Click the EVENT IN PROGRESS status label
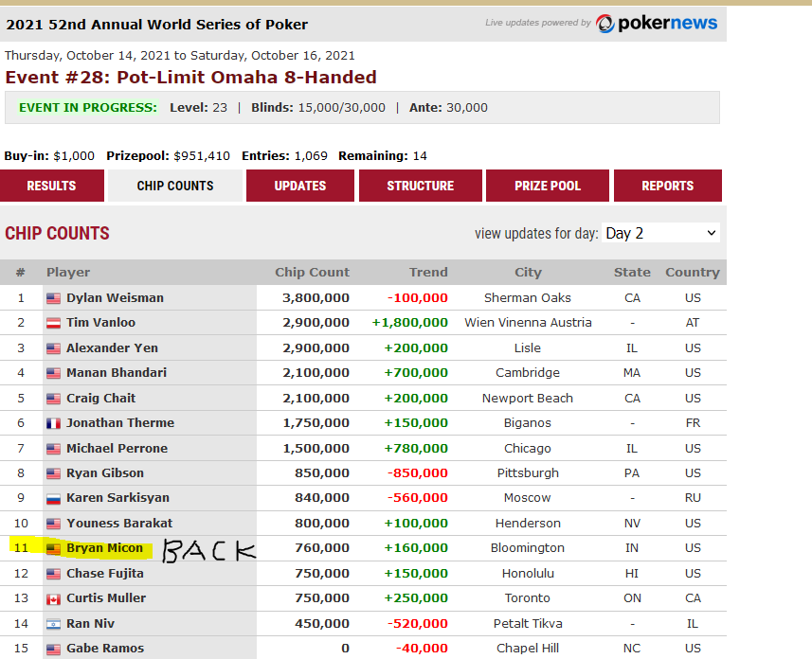 click(x=88, y=108)
